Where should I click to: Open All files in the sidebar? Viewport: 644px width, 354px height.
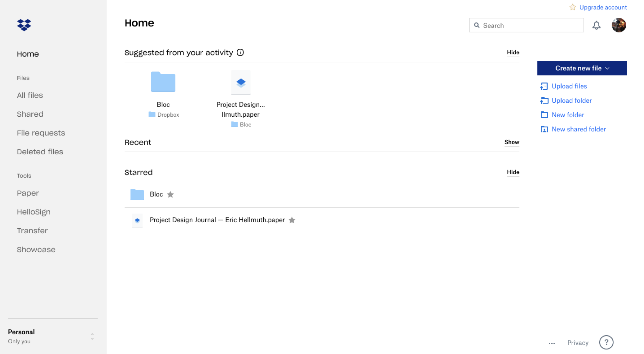pos(30,95)
